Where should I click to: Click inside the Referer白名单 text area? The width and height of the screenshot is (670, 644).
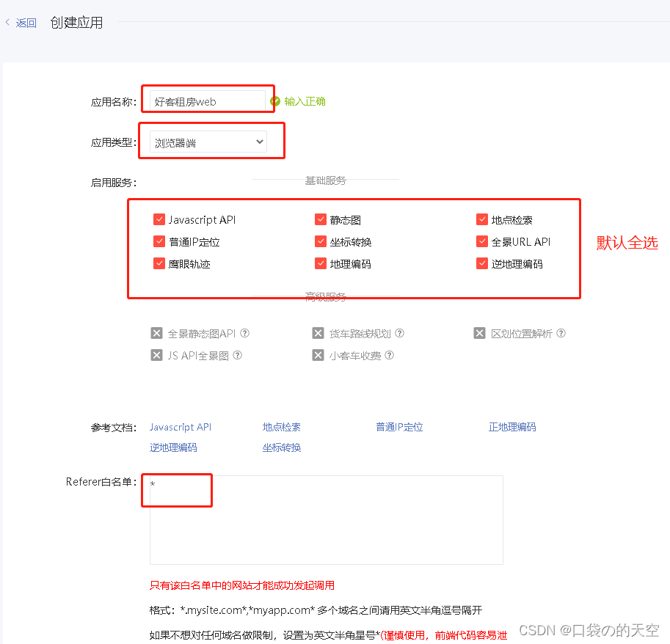coord(327,520)
